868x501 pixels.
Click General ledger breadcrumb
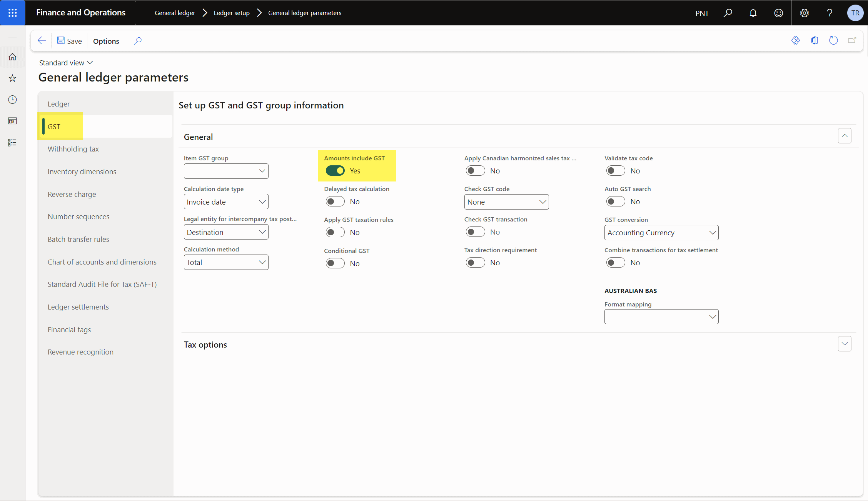[x=175, y=13]
